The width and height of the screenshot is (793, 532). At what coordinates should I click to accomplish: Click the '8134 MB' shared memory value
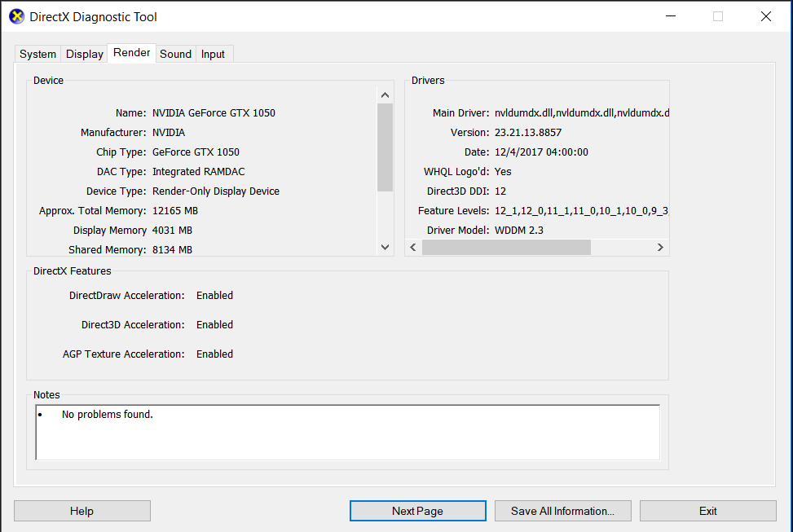tap(173, 250)
